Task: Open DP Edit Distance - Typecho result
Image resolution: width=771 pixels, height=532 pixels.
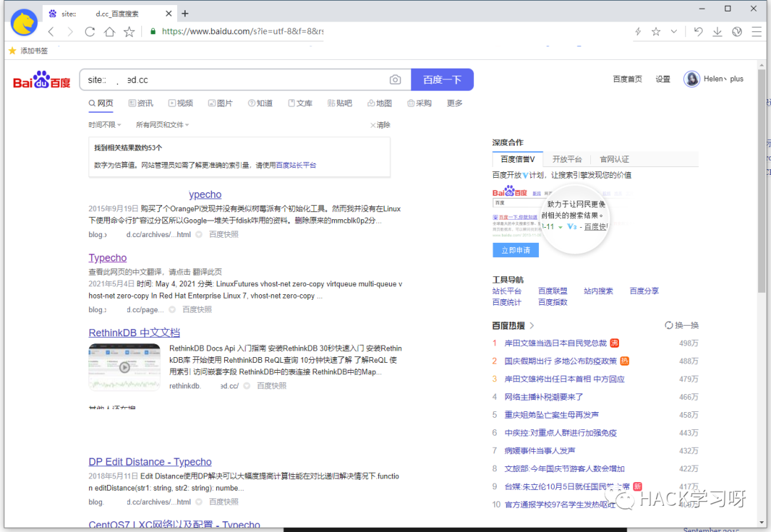Action: [x=150, y=462]
